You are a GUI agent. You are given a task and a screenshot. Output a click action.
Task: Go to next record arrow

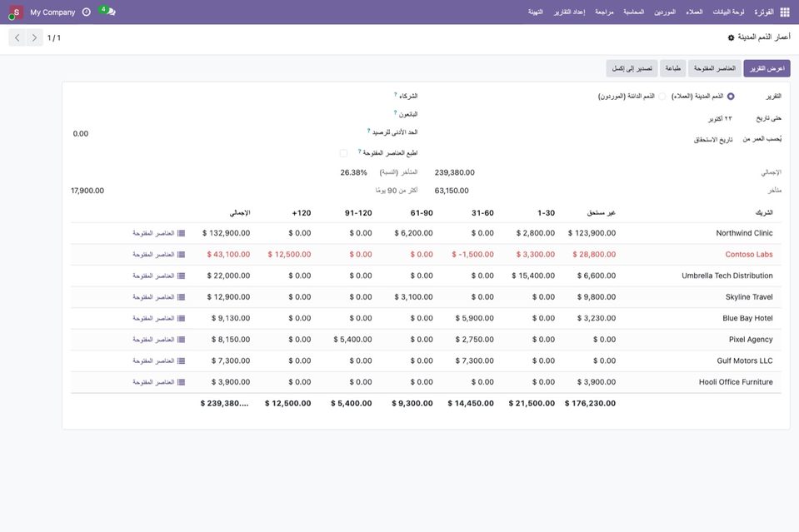[x=34, y=37]
